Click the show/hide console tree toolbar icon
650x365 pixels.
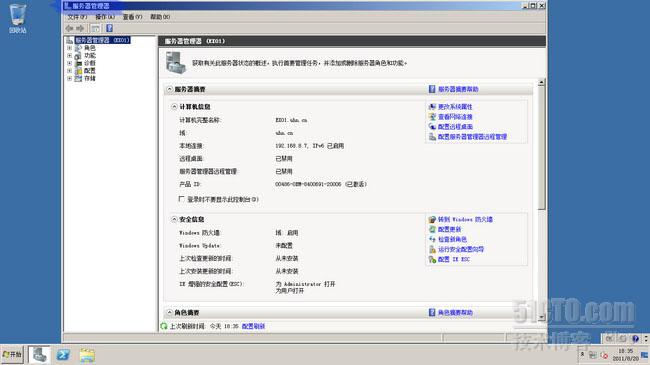(95, 28)
